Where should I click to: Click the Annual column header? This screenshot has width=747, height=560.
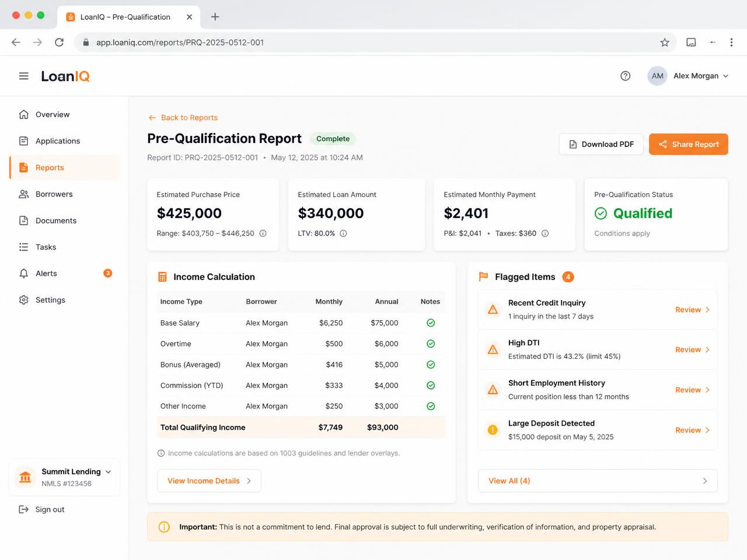386,302
